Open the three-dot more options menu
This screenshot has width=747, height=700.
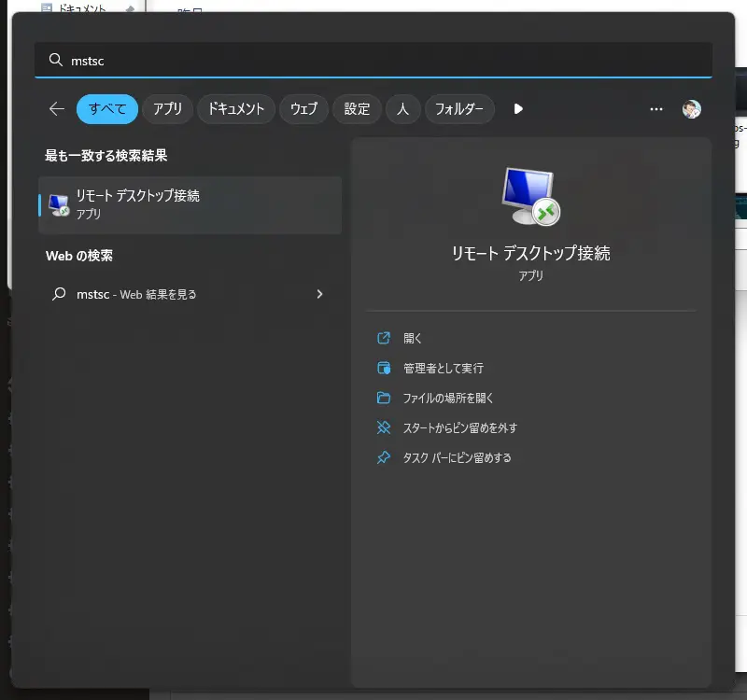click(656, 109)
